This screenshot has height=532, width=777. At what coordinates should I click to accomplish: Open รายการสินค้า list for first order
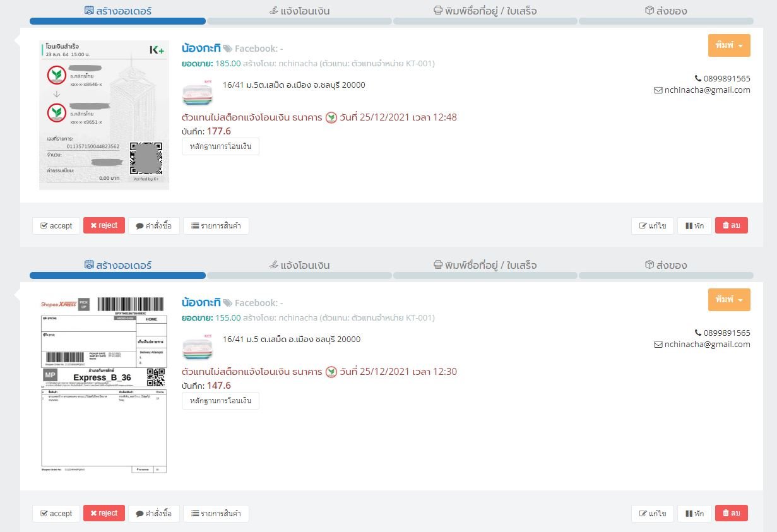point(216,226)
